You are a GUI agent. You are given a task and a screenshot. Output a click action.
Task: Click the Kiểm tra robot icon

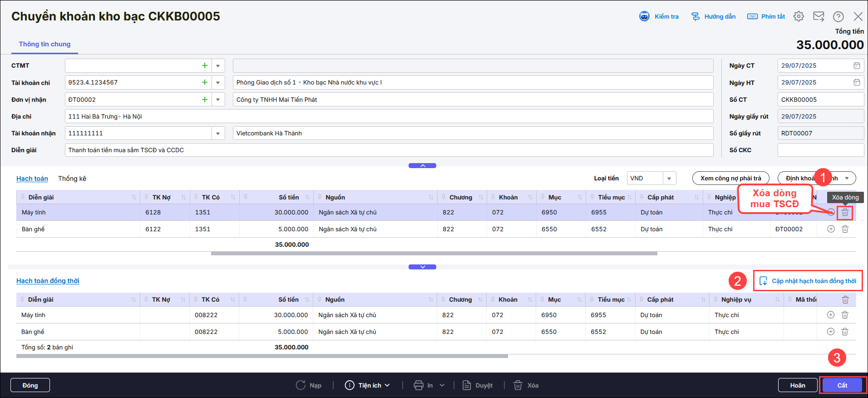tap(644, 16)
